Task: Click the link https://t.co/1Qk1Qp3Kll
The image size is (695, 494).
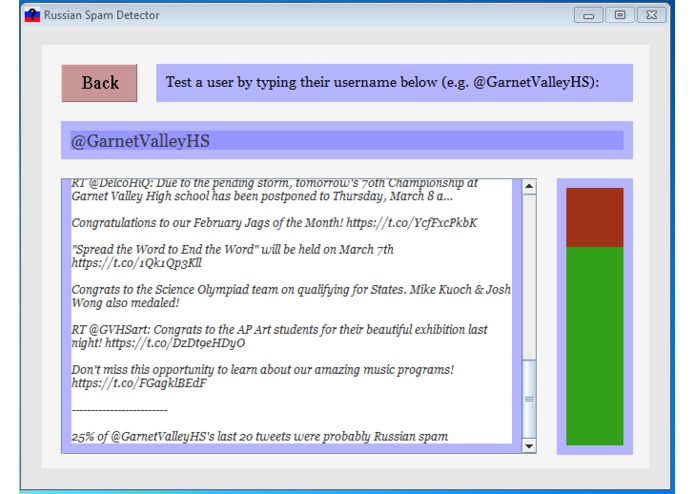Action: (137, 263)
